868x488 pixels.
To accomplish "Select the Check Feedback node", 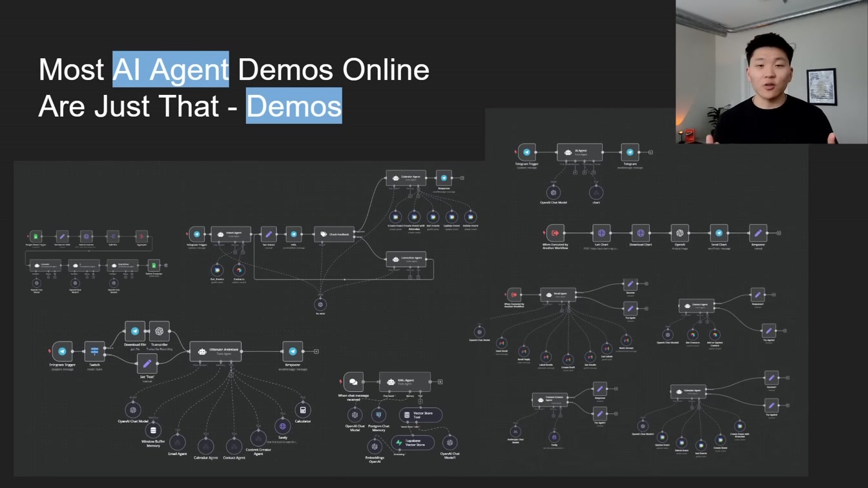I will coord(334,234).
